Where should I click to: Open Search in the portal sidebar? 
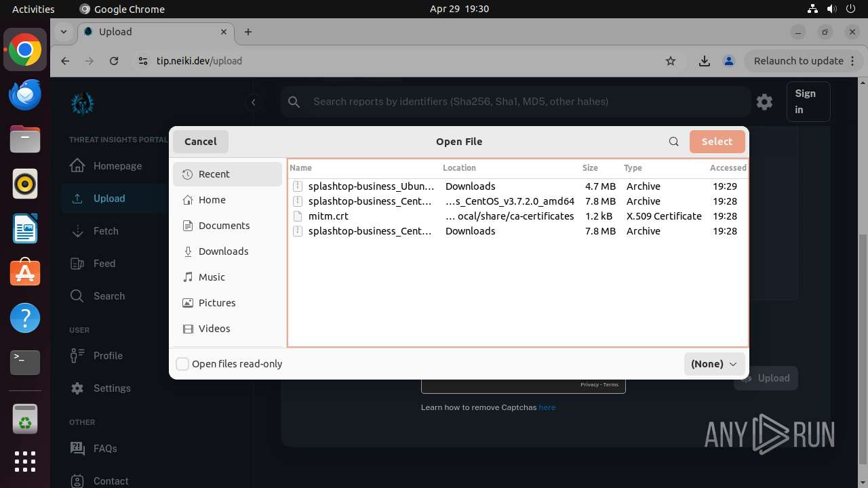coord(108,296)
